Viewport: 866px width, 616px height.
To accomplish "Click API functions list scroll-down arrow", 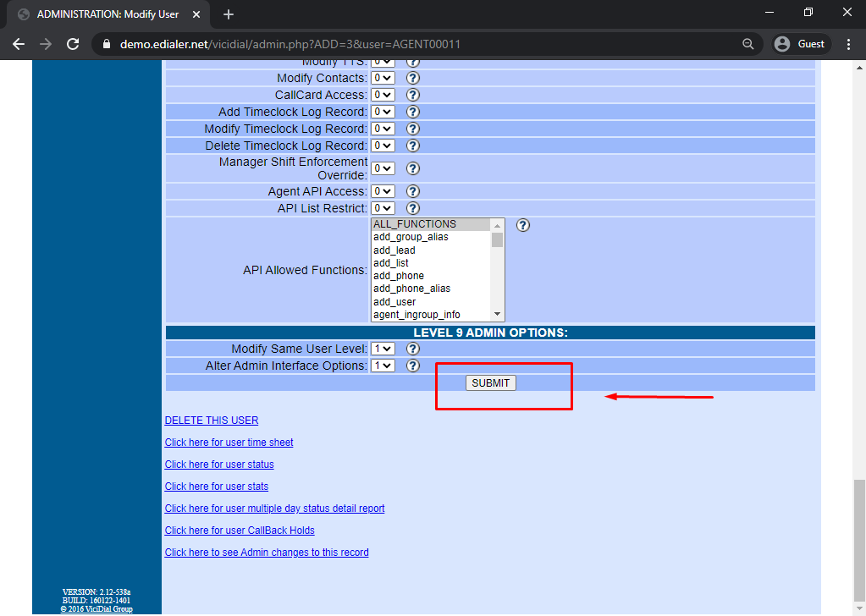I will pyautogui.click(x=497, y=314).
